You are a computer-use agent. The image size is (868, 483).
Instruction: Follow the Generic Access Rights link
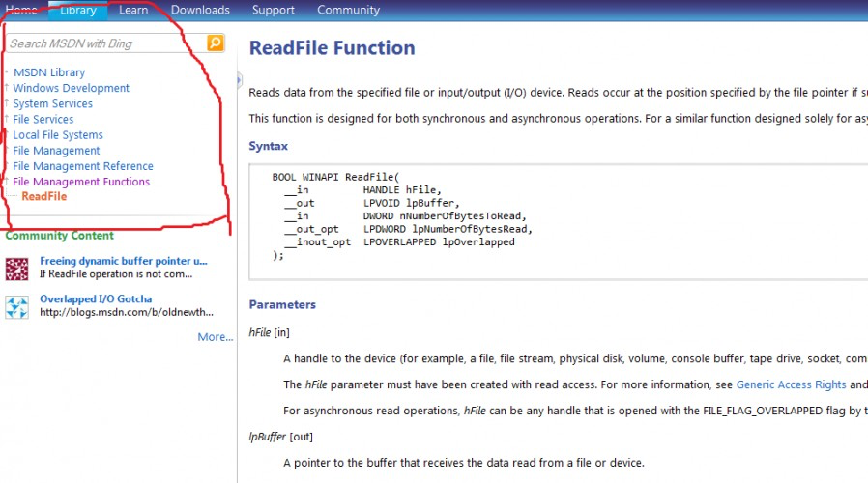pos(791,384)
